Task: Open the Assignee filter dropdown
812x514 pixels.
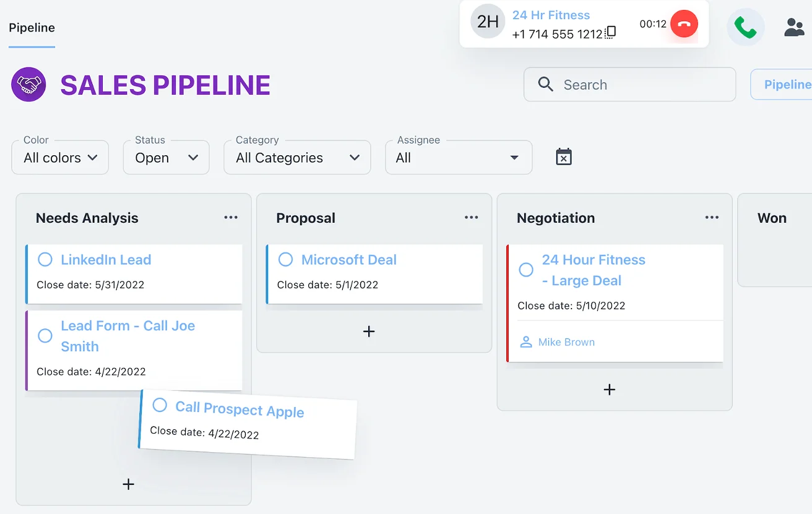Action: coord(458,158)
